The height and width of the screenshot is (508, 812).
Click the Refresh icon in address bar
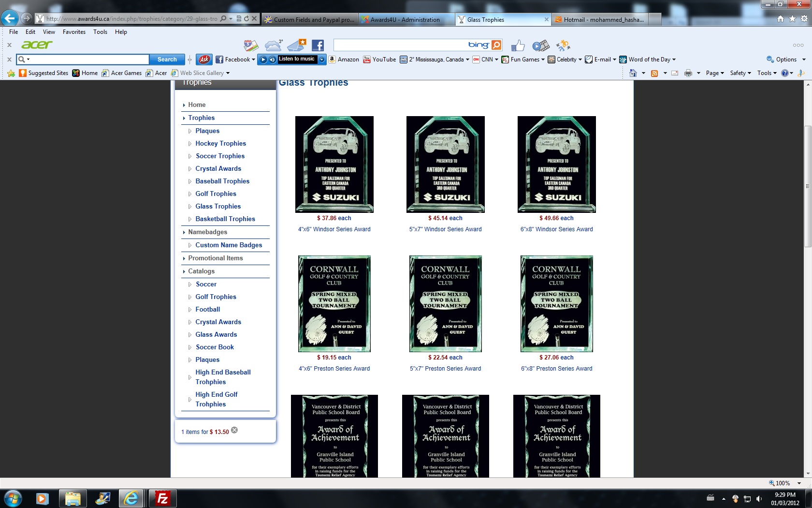(x=246, y=19)
